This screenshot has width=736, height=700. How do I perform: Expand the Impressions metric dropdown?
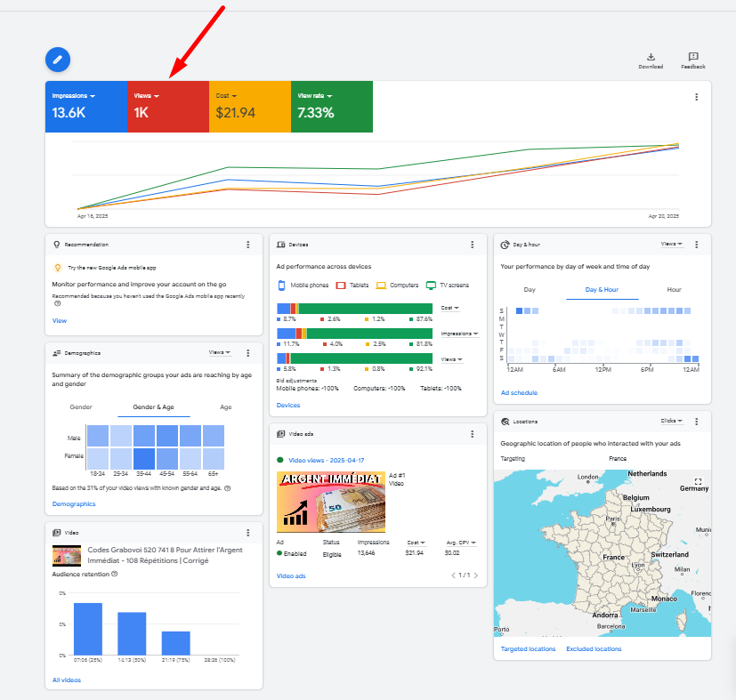point(74,95)
